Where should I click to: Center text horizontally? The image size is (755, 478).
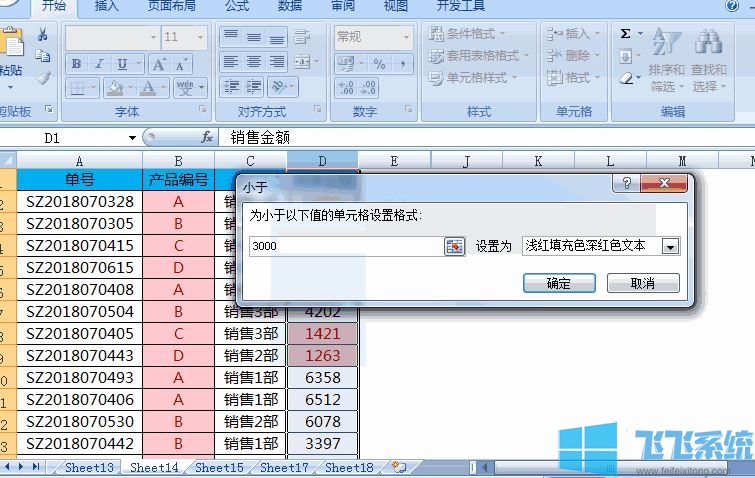254,62
